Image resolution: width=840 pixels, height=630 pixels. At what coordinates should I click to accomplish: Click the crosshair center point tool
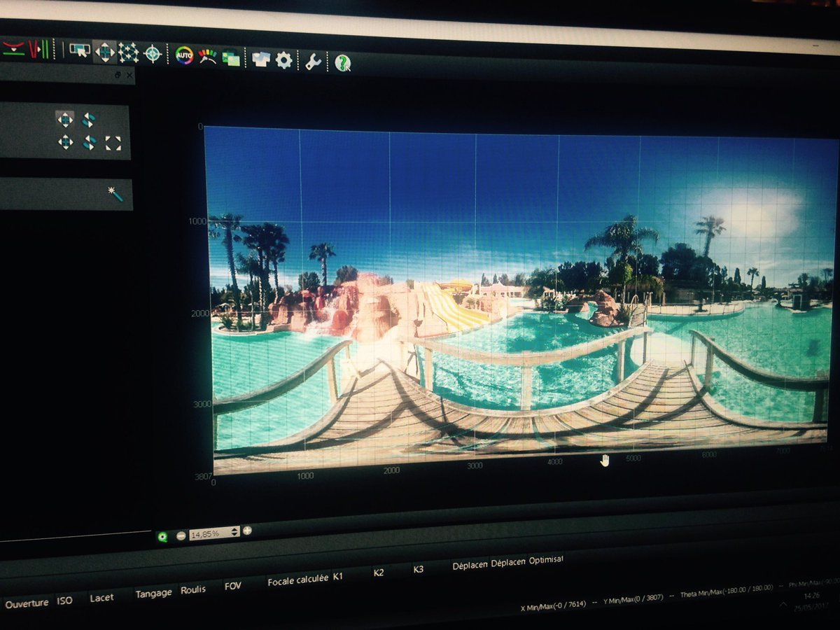(x=153, y=53)
